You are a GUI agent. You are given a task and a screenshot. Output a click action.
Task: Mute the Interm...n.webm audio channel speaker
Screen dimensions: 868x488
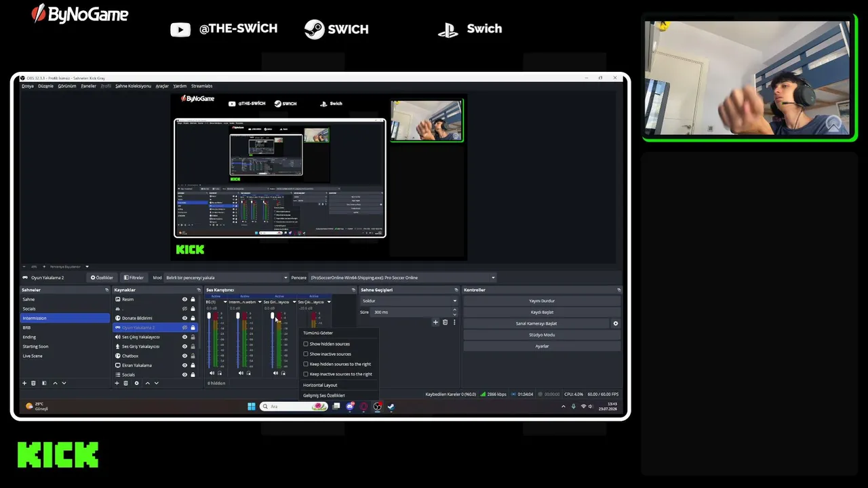[x=241, y=373]
